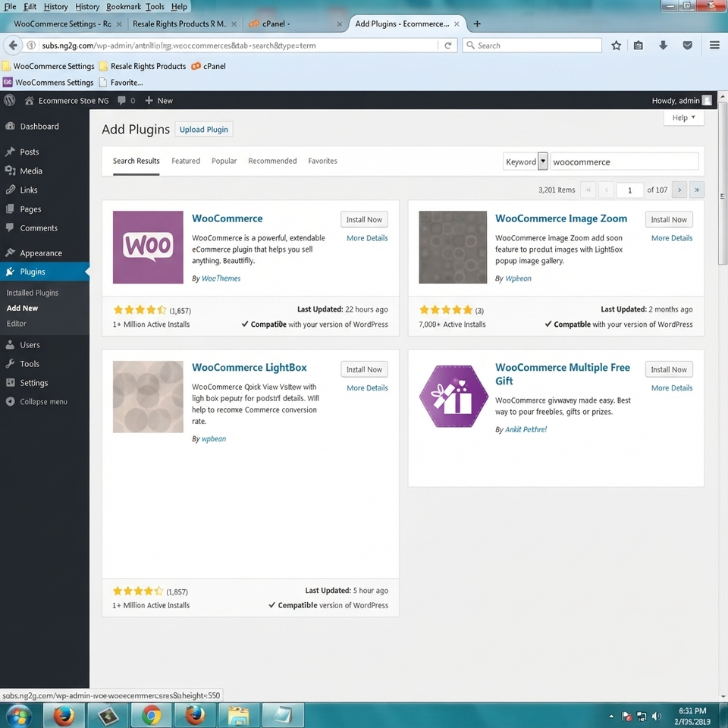Show hidden system tray icons
Viewport: 728px width, 728px height.
(611, 717)
